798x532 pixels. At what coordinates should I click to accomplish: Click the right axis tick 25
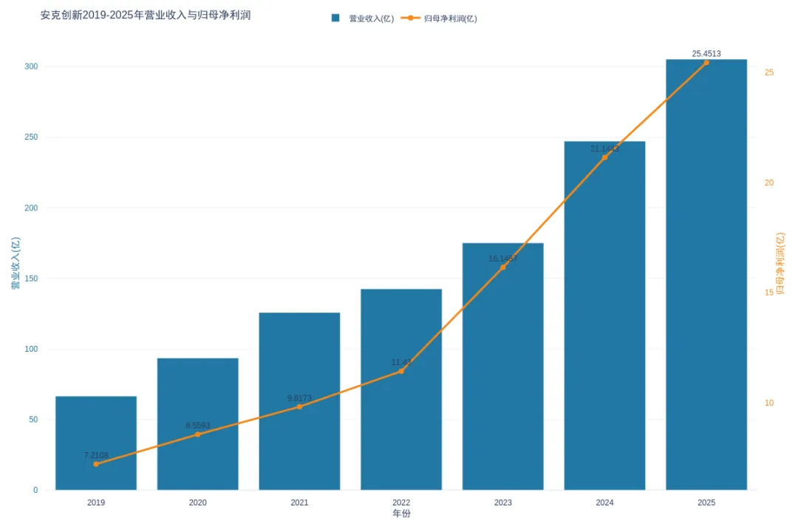[x=769, y=72]
